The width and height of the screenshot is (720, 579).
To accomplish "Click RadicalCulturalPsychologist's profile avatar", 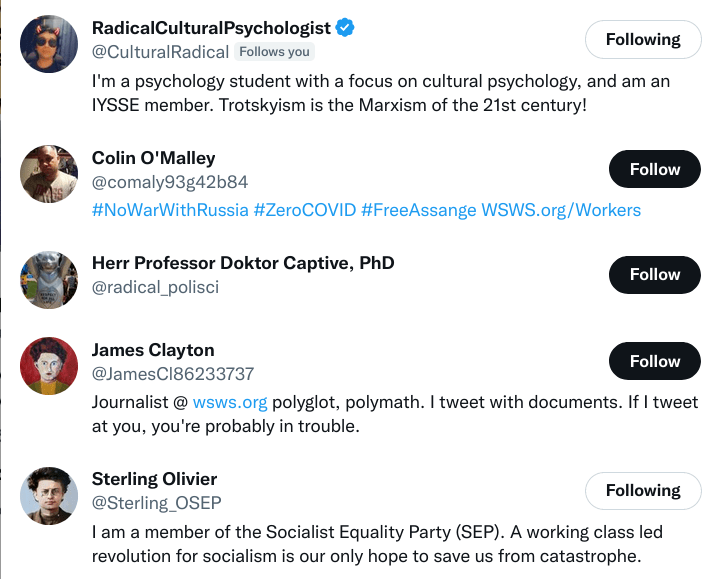I will (x=49, y=43).
